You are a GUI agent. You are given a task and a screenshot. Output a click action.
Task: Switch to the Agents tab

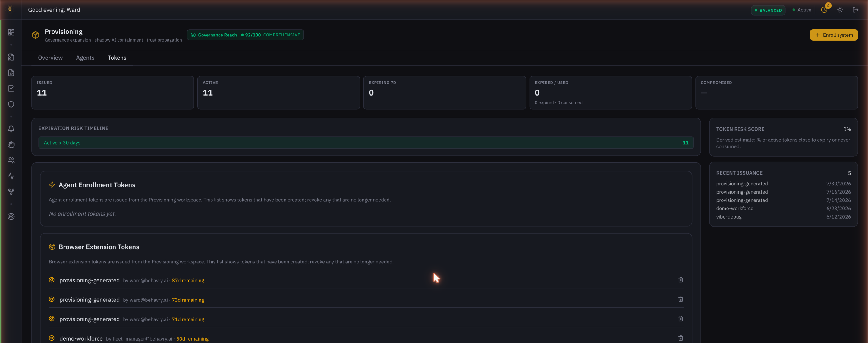tap(85, 58)
